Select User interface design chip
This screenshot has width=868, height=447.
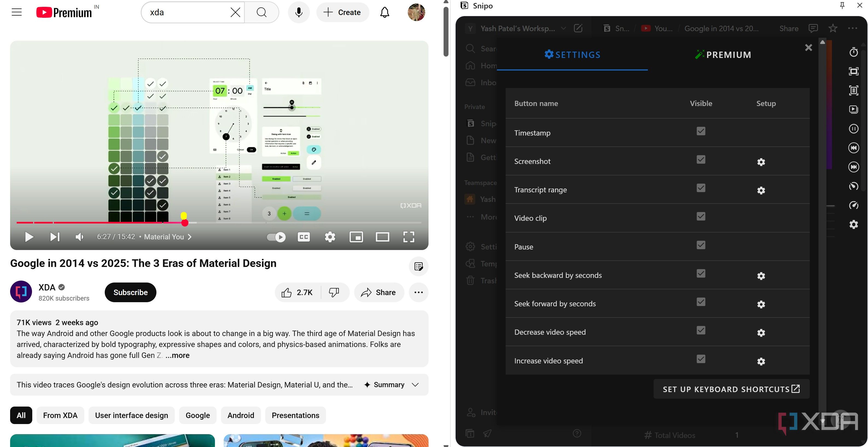[x=132, y=415]
